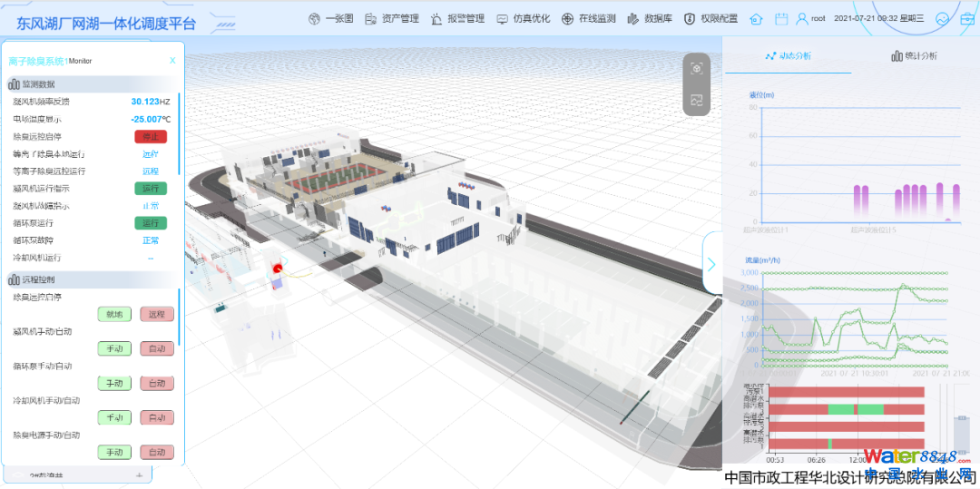Set 除臭远控启停 to 远程 mode
The height and width of the screenshot is (489, 980).
156,314
